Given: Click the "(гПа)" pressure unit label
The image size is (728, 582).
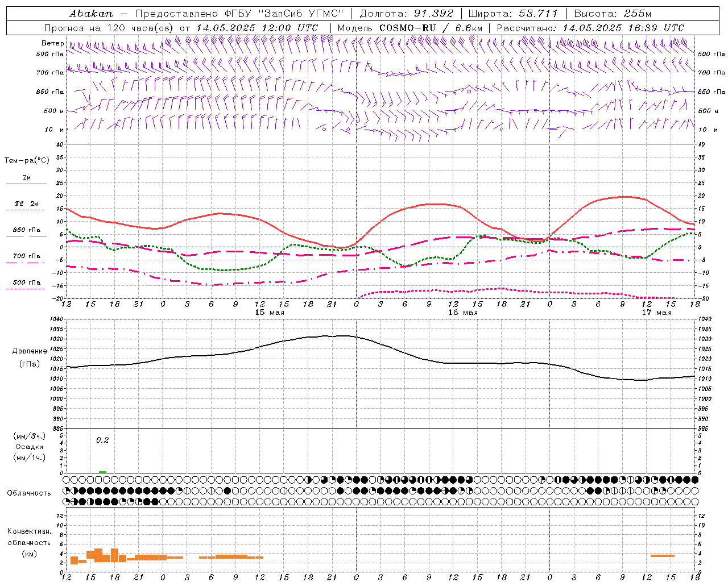Looking at the screenshot, I should click(30, 364).
